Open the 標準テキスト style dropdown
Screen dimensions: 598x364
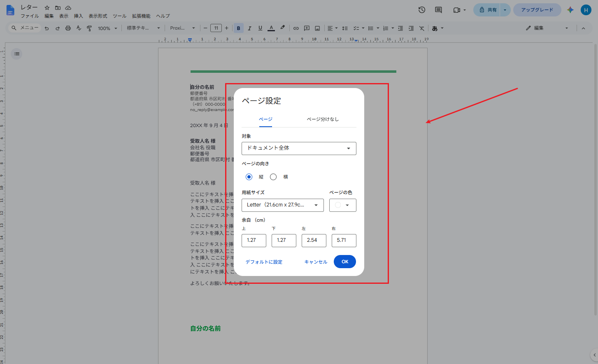point(143,28)
